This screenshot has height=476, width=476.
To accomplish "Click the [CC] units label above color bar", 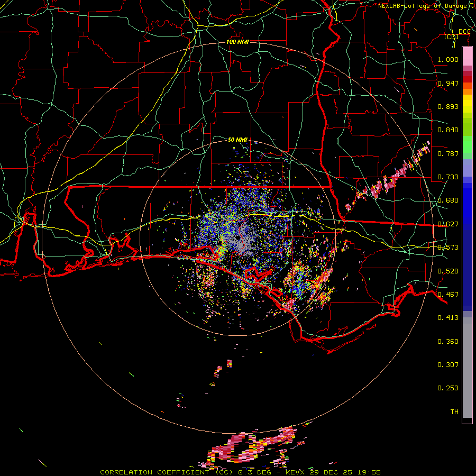I will [452, 37].
